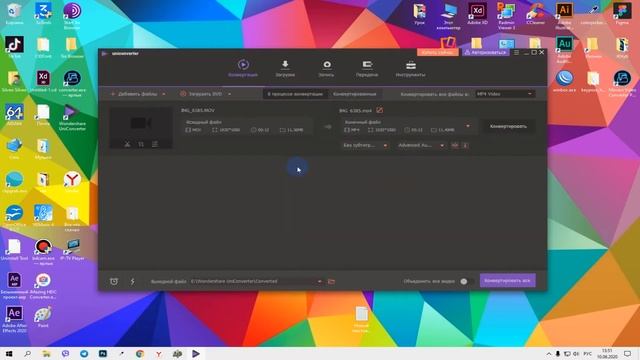Open the MP4 Video output format dropdown
Screen dimensions: 640x360
click(x=504, y=94)
